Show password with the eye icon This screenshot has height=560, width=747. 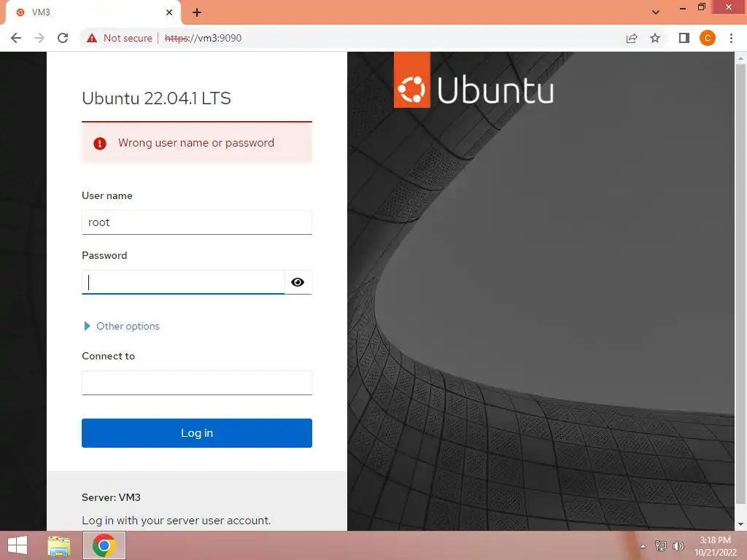pyautogui.click(x=298, y=282)
